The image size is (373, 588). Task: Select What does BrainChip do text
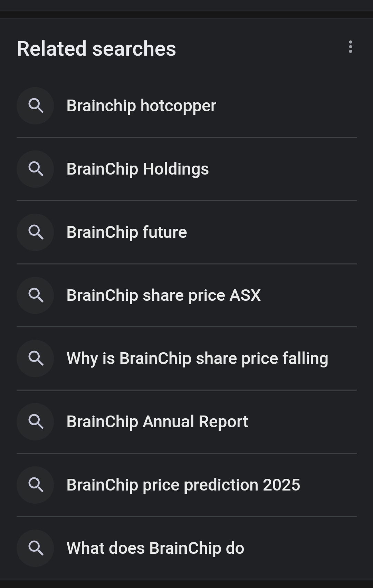pyautogui.click(x=155, y=548)
